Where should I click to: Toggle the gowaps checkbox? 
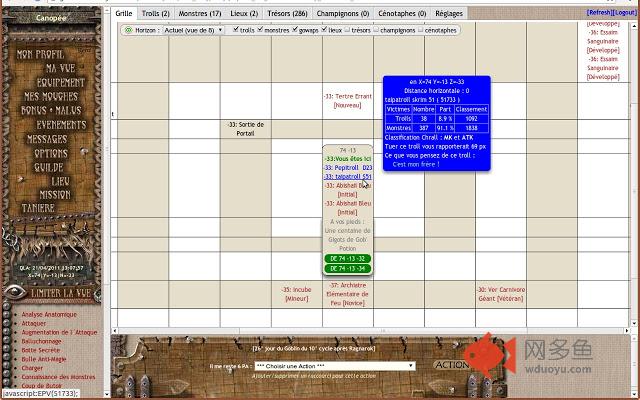[295, 29]
